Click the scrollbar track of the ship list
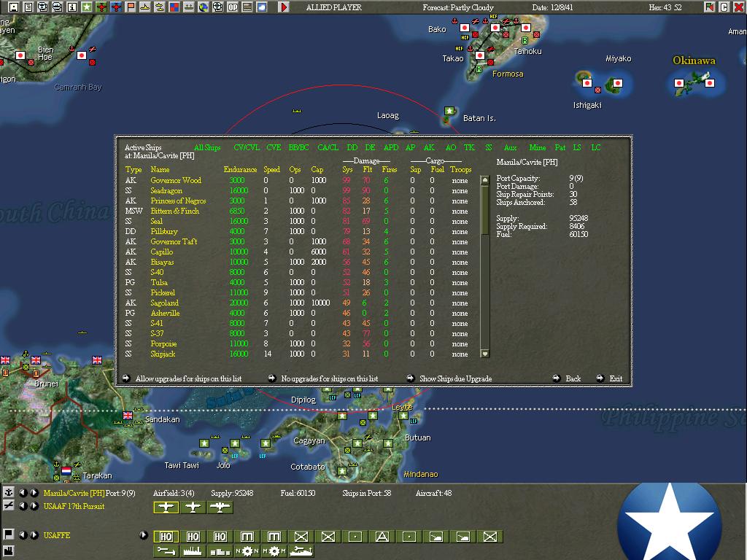 [x=485, y=290]
